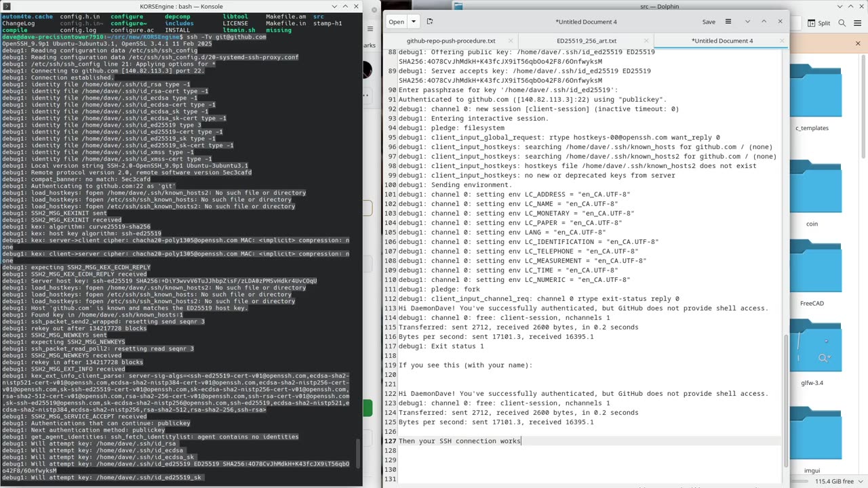Click 'Next authentication method: publickey' in Konsole
Viewport: 868px width, 488px height.
point(83,430)
